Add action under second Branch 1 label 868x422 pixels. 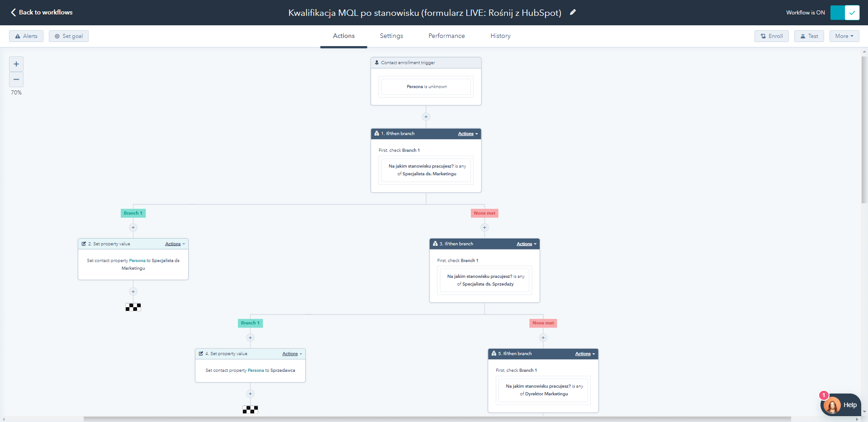click(x=250, y=338)
